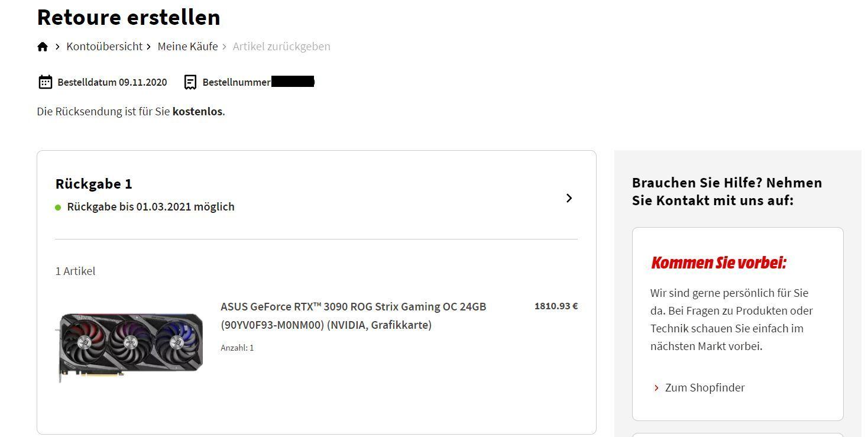
Task: Click the red arrow before Zum Shopfinder
Action: pos(656,388)
